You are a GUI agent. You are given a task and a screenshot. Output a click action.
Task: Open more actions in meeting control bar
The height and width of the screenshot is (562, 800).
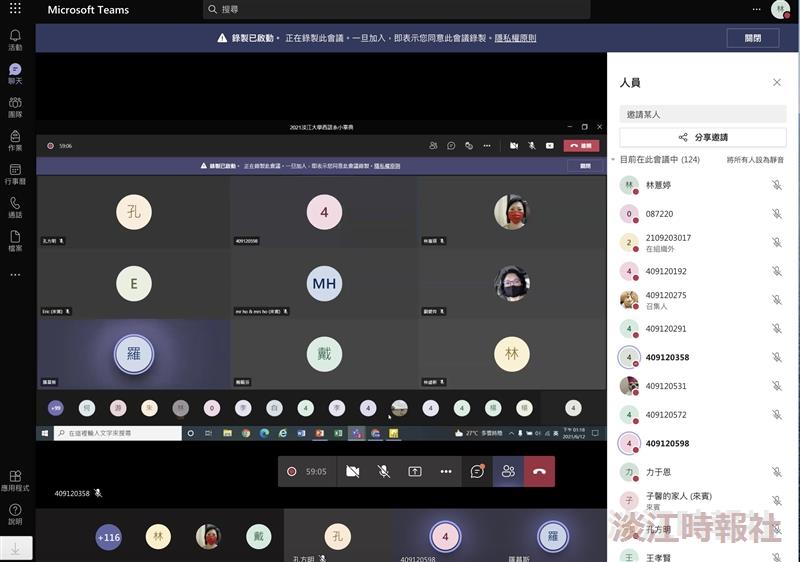pyautogui.click(x=446, y=471)
